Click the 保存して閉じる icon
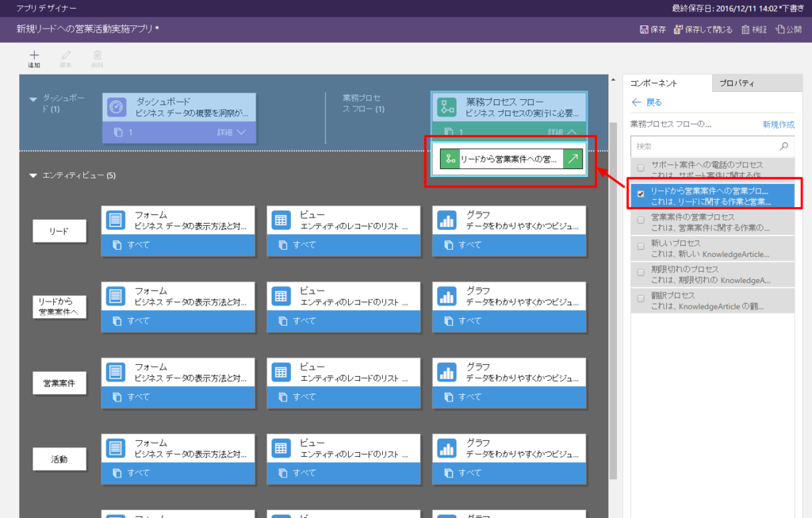The height and width of the screenshot is (518, 812). [x=678, y=29]
